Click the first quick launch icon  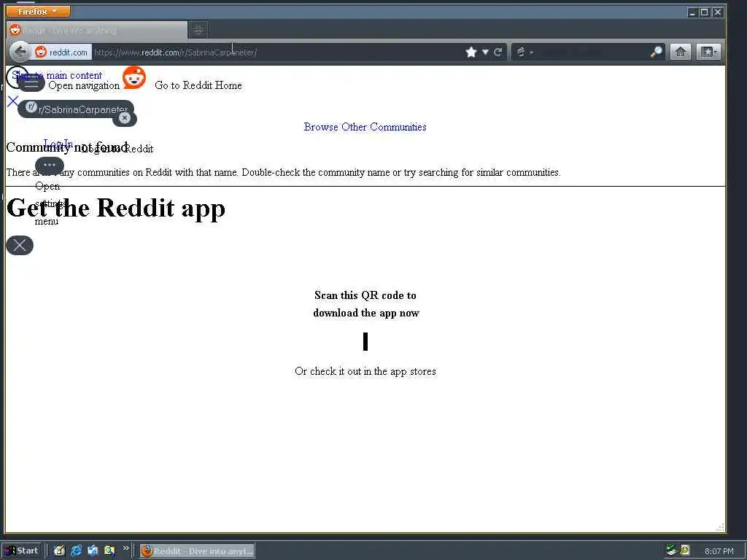pyautogui.click(x=59, y=551)
